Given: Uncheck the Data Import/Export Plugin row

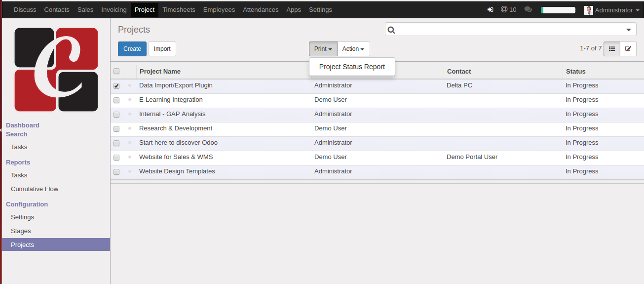Looking at the screenshot, I should coord(116,86).
